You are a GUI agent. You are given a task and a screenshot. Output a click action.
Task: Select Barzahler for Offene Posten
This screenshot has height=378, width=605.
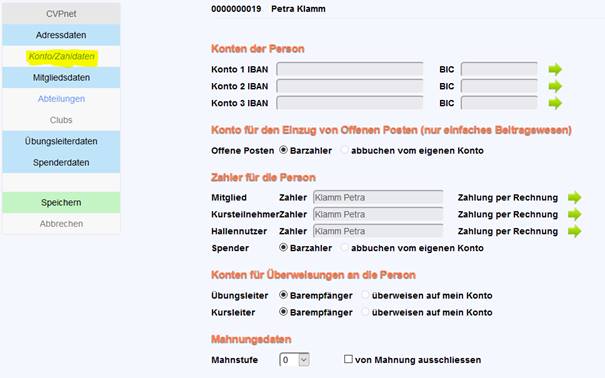(x=284, y=150)
